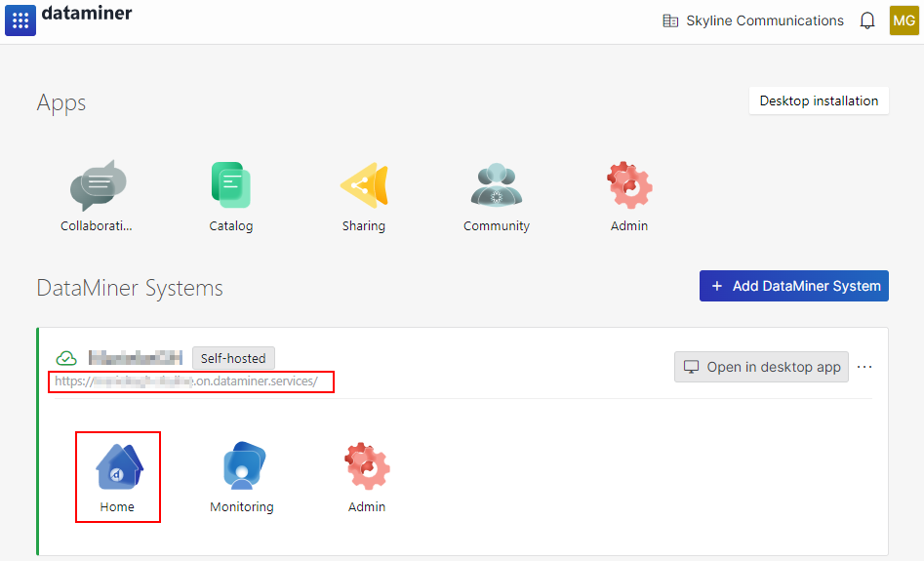Open the Collaboration app
This screenshot has width=924, height=561.
coord(97,196)
